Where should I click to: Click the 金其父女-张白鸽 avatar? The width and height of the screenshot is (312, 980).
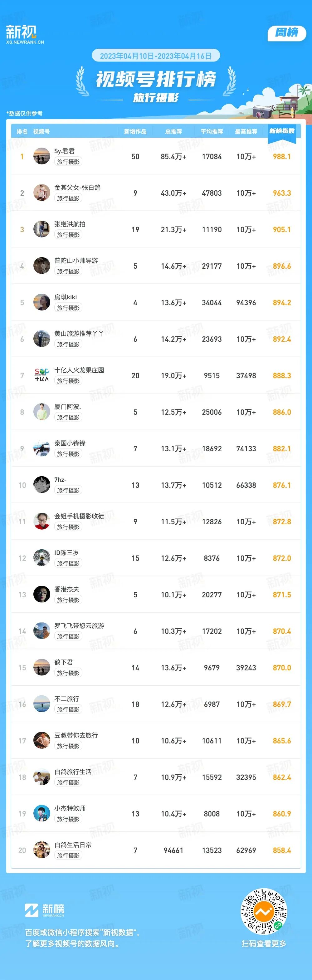[x=42, y=193]
